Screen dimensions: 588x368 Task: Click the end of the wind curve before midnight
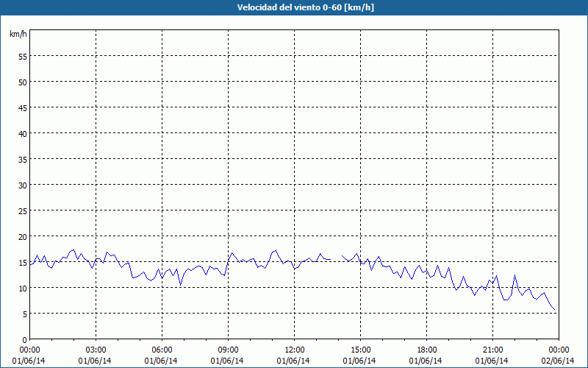(555, 309)
